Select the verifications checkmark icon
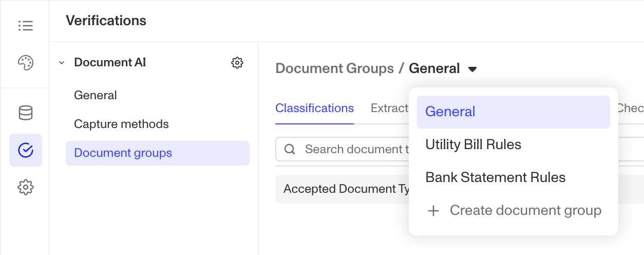 (26, 150)
